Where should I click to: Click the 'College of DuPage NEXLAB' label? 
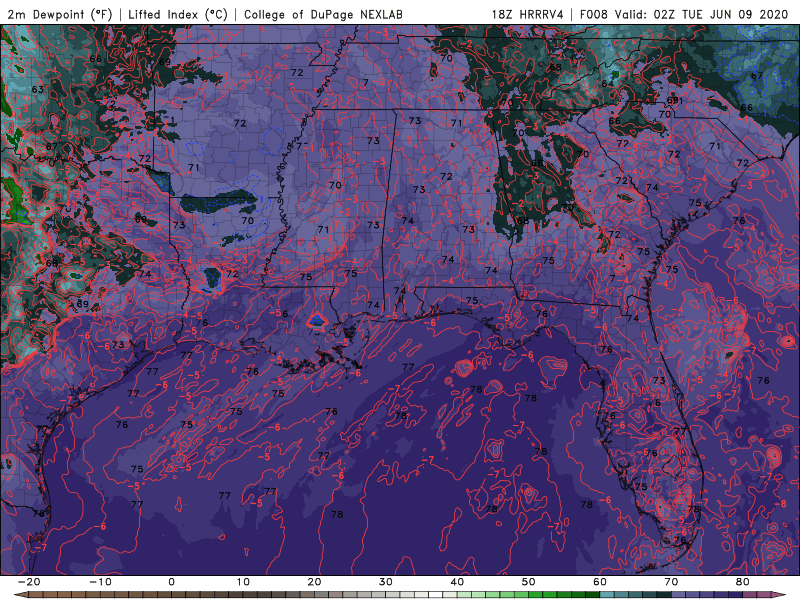323,14
